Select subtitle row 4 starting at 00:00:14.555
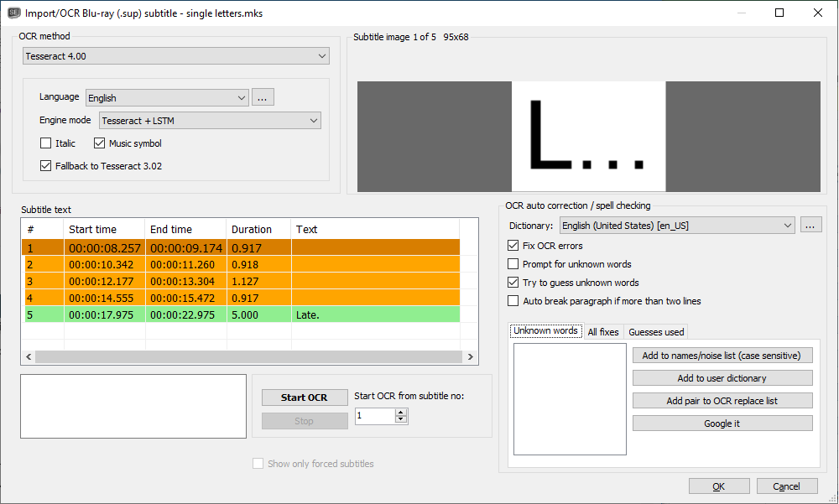The image size is (839, 504). 241,298
